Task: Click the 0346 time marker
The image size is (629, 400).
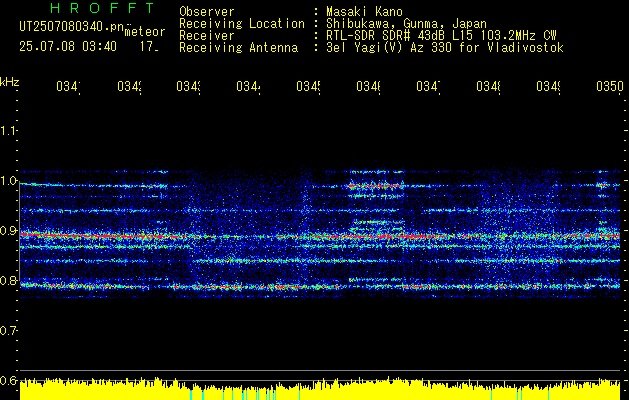Action: 368,86
